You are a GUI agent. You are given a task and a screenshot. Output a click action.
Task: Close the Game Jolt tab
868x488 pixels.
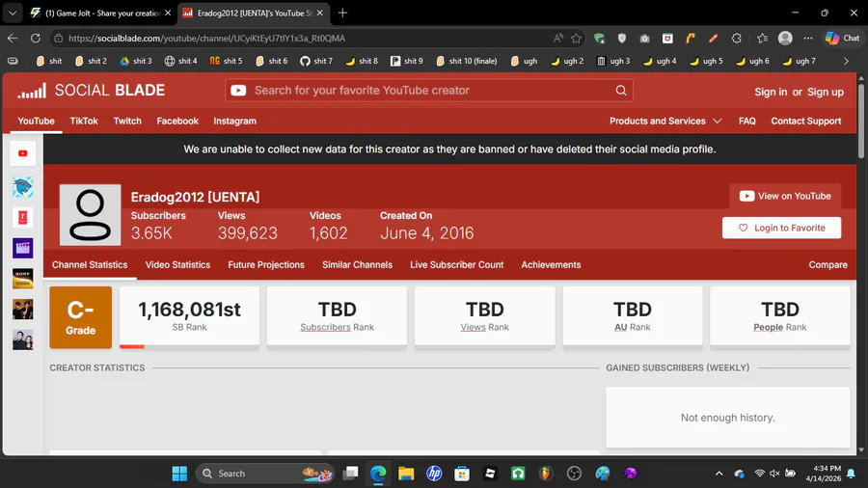(x=168, y=13)
